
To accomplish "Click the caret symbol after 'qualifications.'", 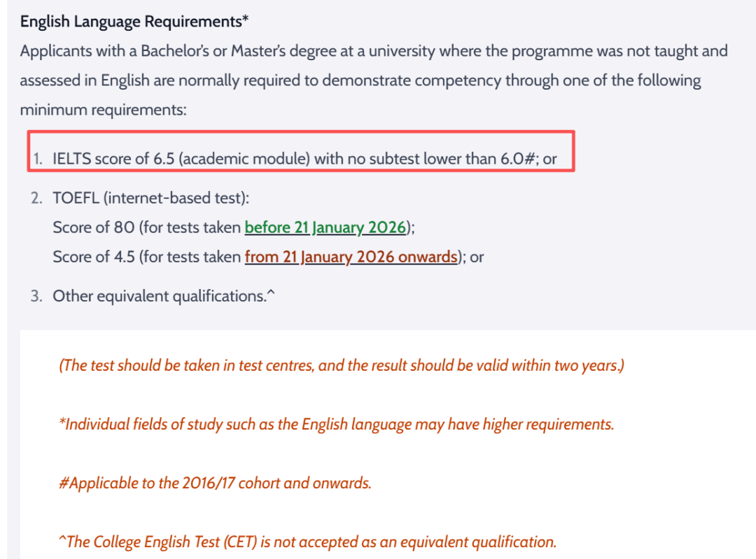I will (x=271, y=293).
